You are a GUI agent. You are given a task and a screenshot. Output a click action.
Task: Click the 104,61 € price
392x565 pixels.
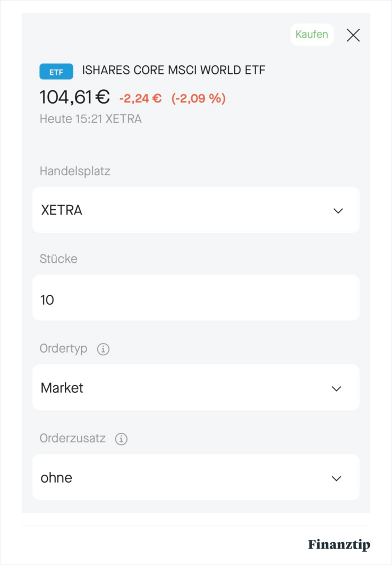click(74, 97)
